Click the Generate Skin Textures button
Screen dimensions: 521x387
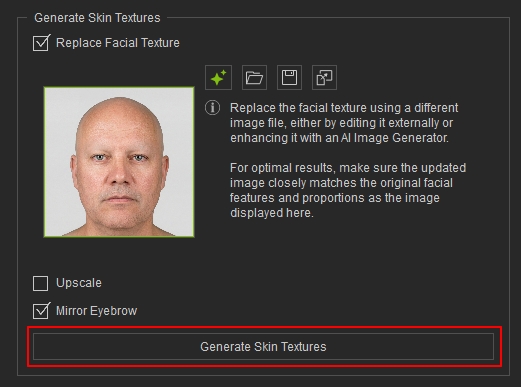263,347
